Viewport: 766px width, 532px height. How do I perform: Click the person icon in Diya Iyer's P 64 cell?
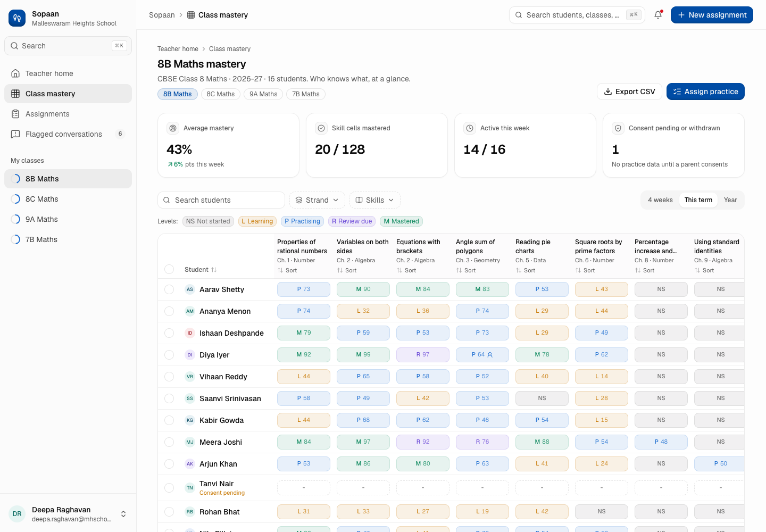click(x=490, y=355)
